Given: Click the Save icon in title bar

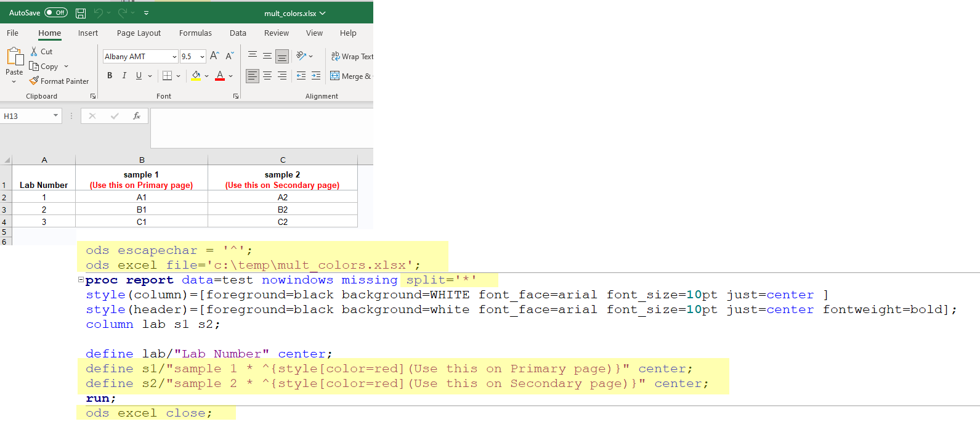Looking at the screenshot, I should coord(81,13).
